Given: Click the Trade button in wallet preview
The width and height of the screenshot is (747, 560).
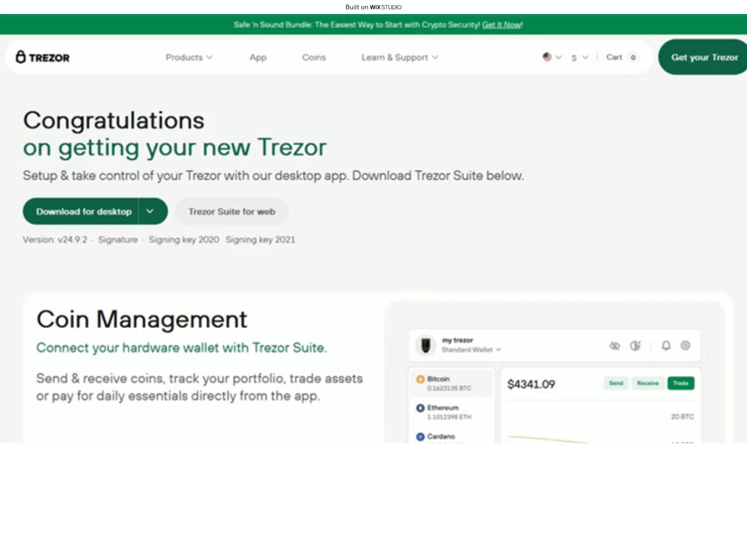Looking at the screenshot, I should 681,383.
